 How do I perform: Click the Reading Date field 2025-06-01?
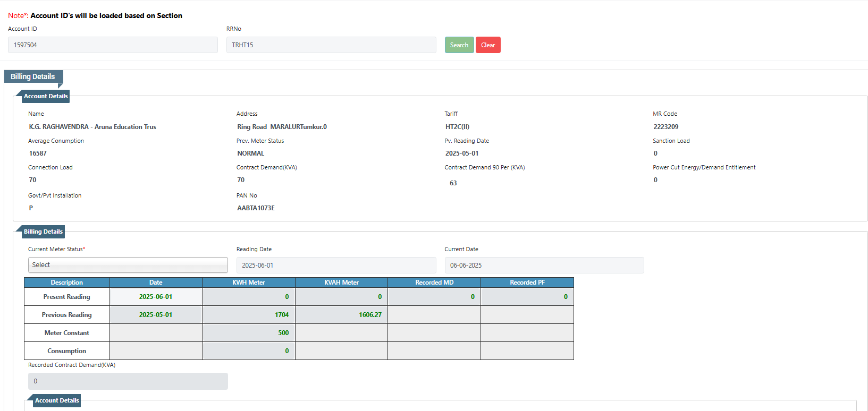[336, 266]
